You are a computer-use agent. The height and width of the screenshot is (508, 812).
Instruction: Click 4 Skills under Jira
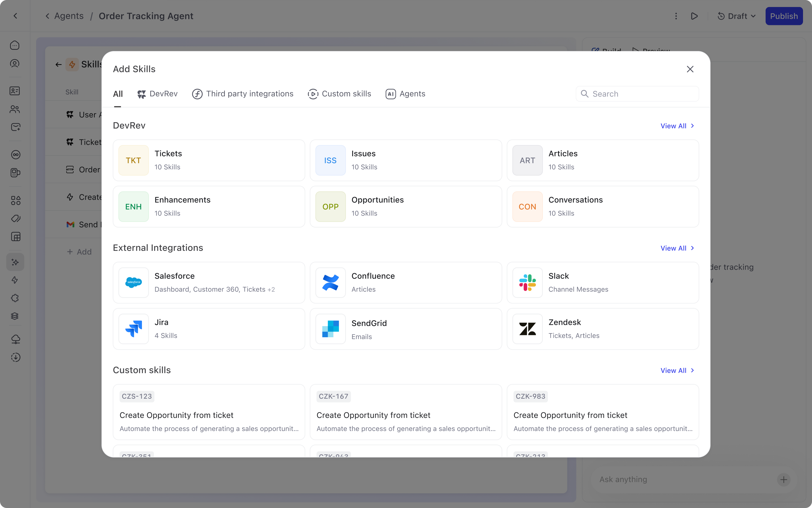click(166, 336)
